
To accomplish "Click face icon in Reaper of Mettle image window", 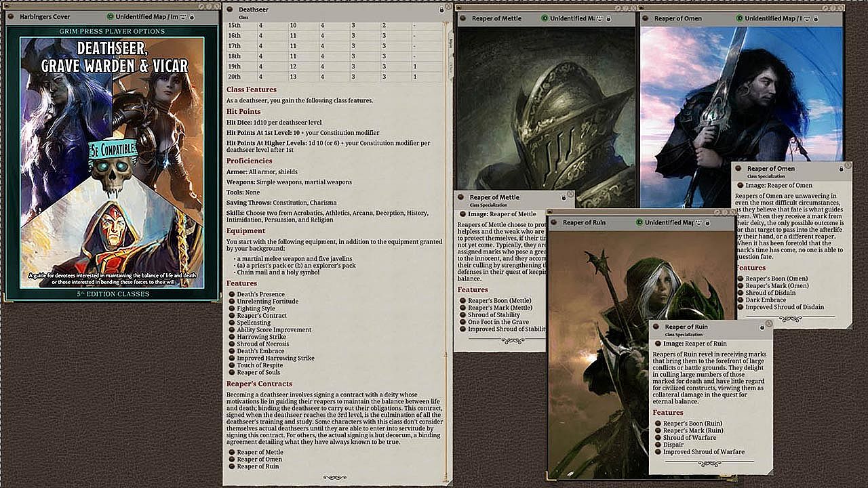I will pos(599,18).
